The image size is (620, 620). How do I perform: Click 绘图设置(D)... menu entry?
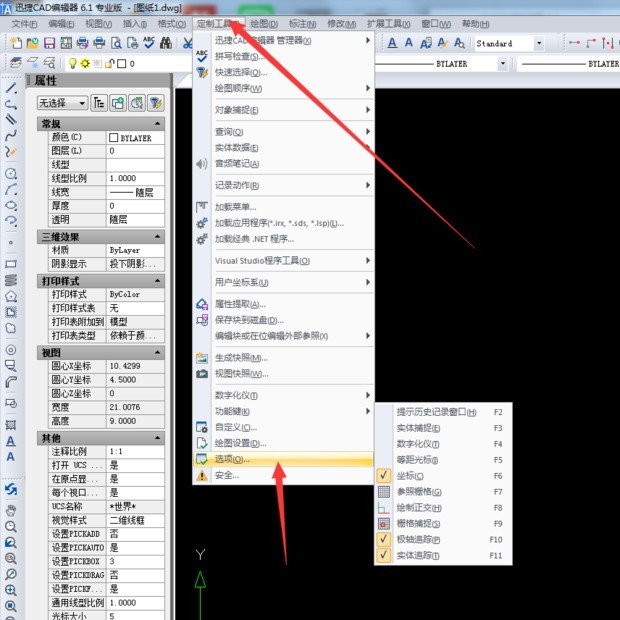pos(240,443)
